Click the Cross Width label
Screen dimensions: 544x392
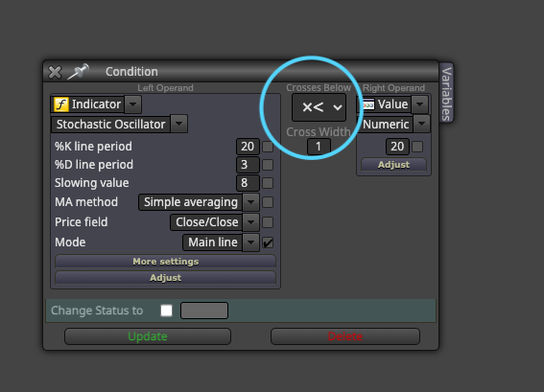(x=319, y=132)
